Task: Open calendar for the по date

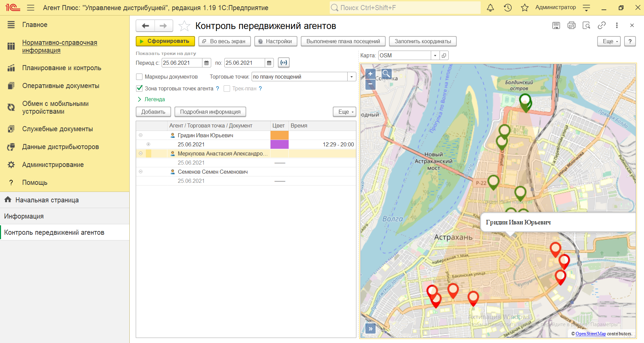Action: point(269,63)
